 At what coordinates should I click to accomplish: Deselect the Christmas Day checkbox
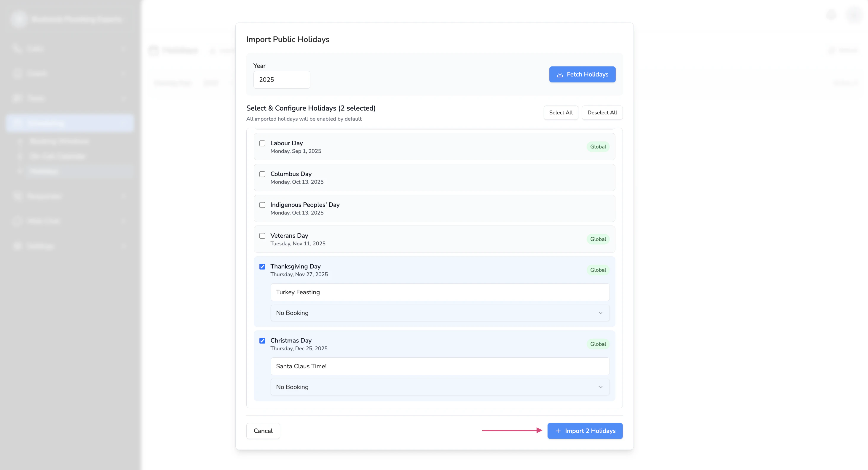point(262,340)
